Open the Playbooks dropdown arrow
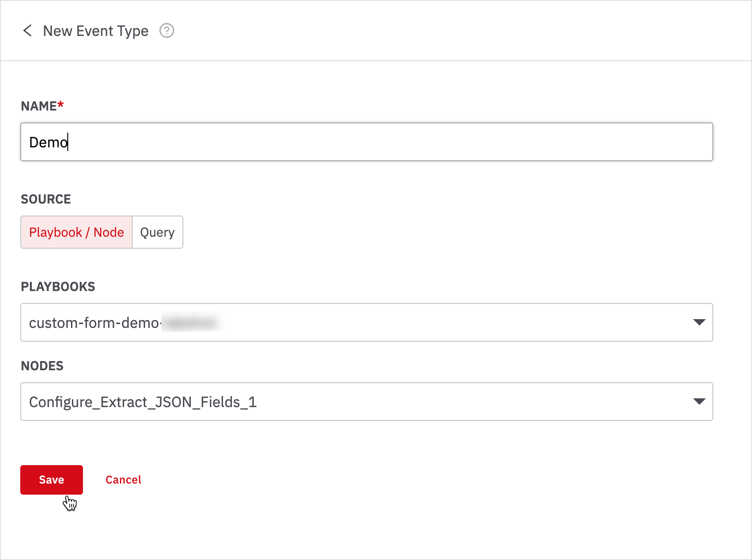 pyautogui.click(x=699, y=322)
